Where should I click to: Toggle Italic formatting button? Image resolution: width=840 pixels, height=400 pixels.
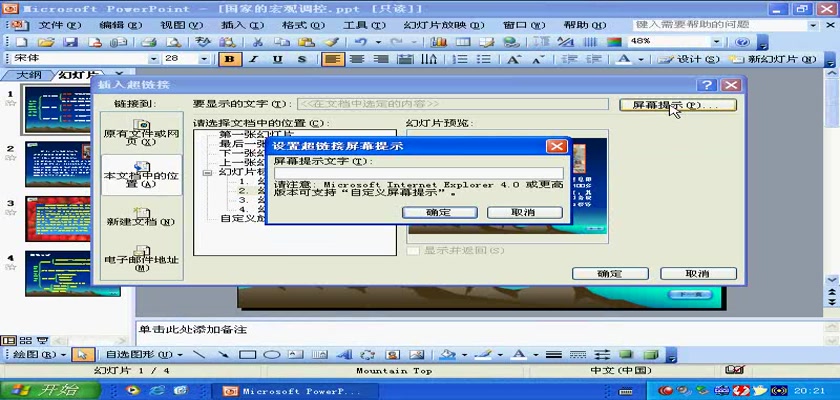pyautogui.click(x=253, y=59)
